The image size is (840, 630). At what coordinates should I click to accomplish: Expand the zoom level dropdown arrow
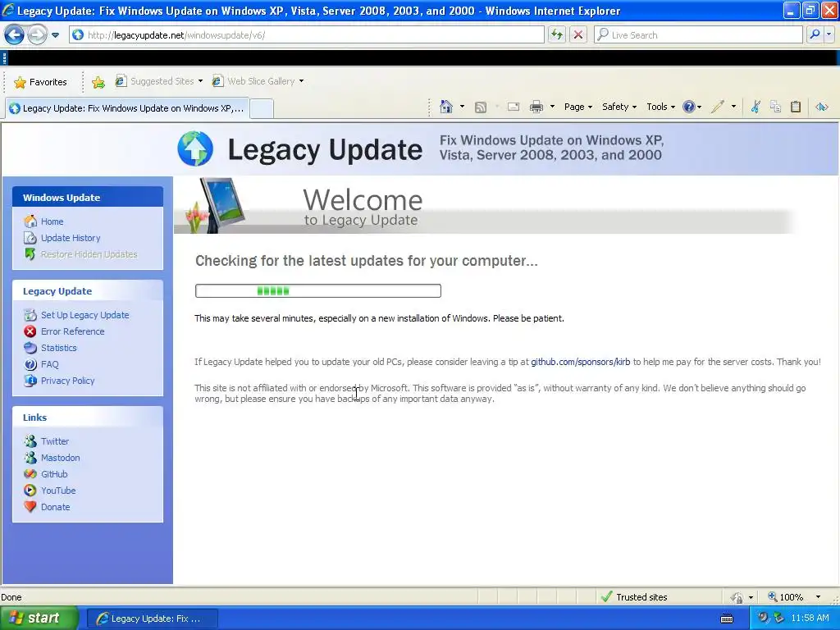point(818,597)
